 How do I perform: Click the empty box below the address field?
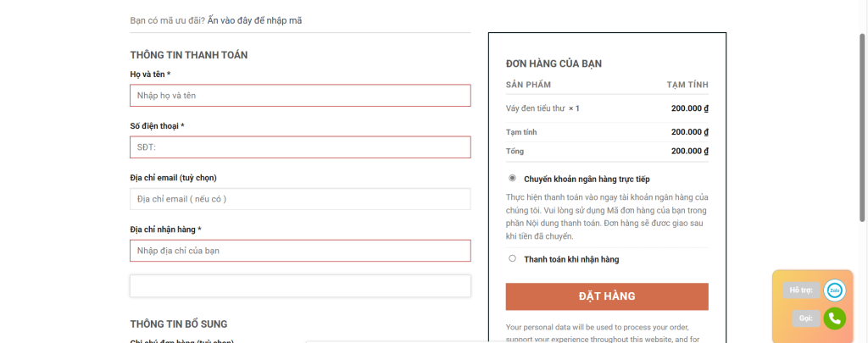(300, 286)
